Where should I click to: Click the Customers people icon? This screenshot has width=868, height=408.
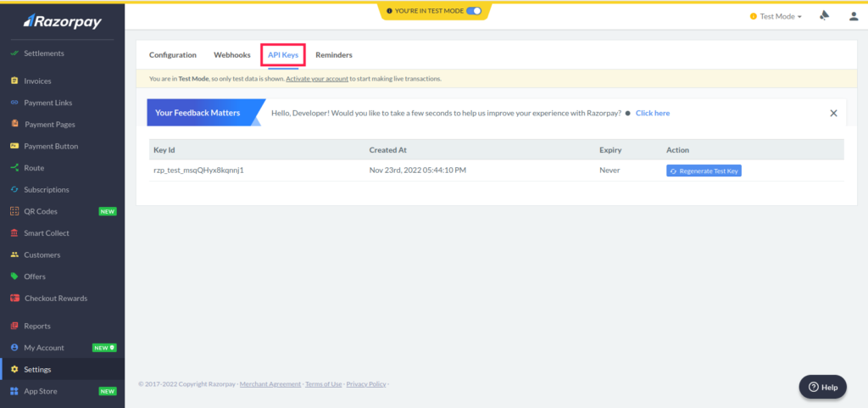coord(14,255)
